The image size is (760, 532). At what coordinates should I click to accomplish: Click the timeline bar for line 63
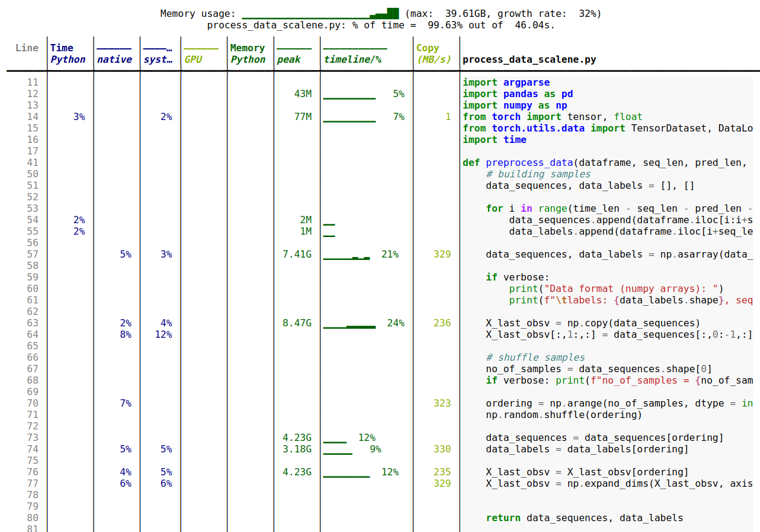pos(349,326)
